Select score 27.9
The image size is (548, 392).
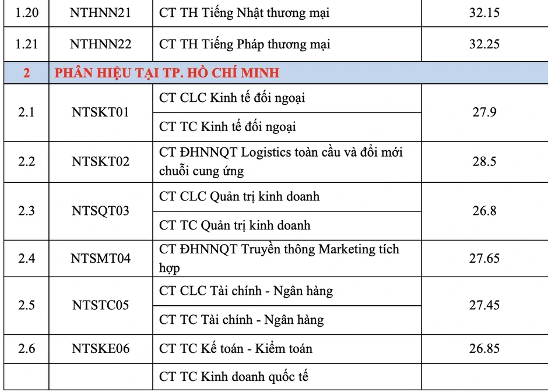(x=484, y=112)
